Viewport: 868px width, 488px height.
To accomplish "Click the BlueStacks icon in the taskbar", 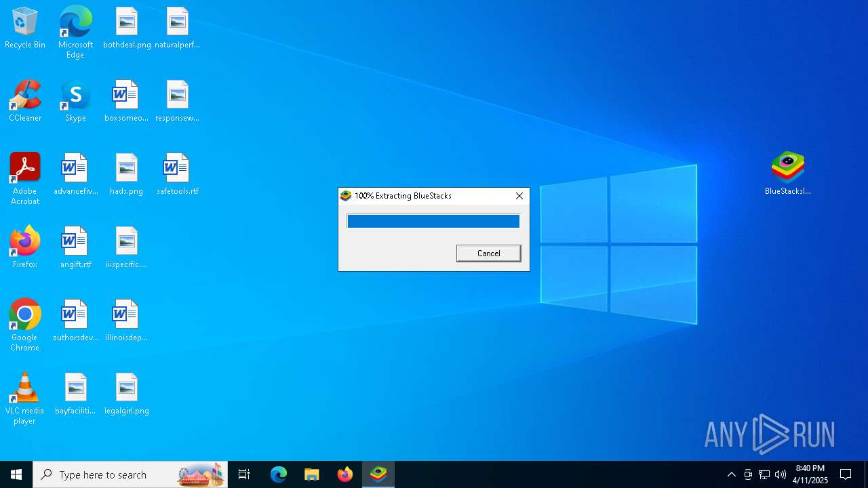I will pyautogui.click(x=378, y=474).
